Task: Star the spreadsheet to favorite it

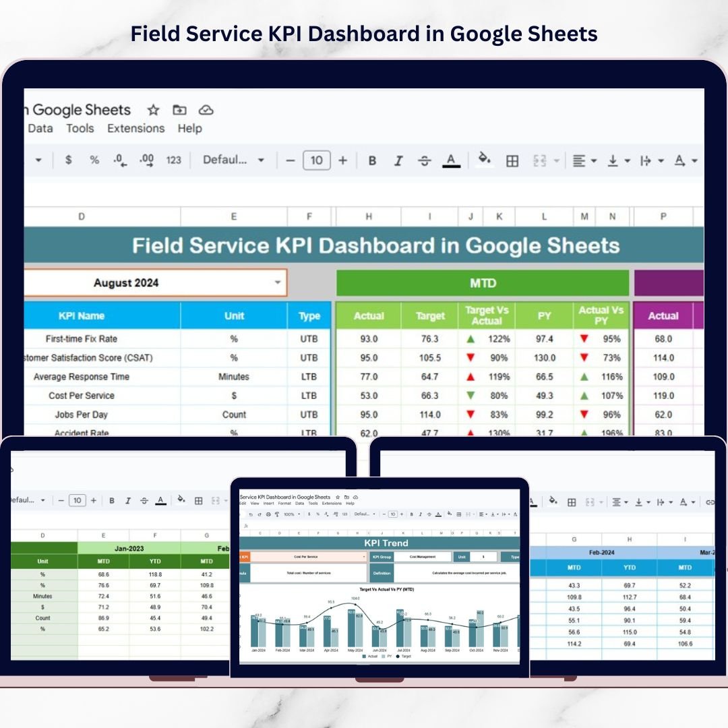Action: pos(153,110)
